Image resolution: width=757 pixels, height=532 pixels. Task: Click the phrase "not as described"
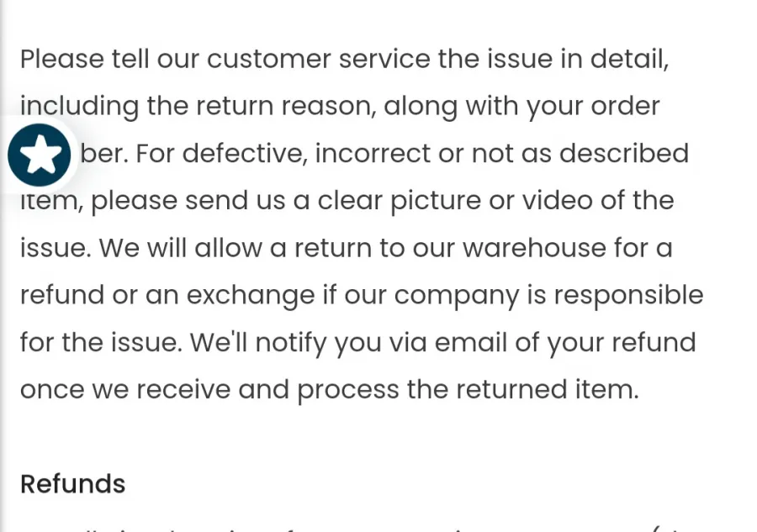tap(580, 153)
